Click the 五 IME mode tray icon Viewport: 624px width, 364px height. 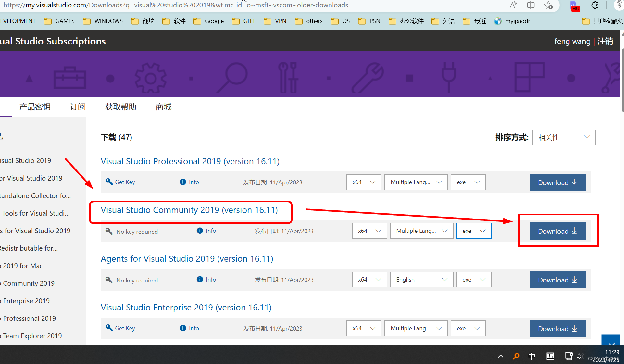550,356
